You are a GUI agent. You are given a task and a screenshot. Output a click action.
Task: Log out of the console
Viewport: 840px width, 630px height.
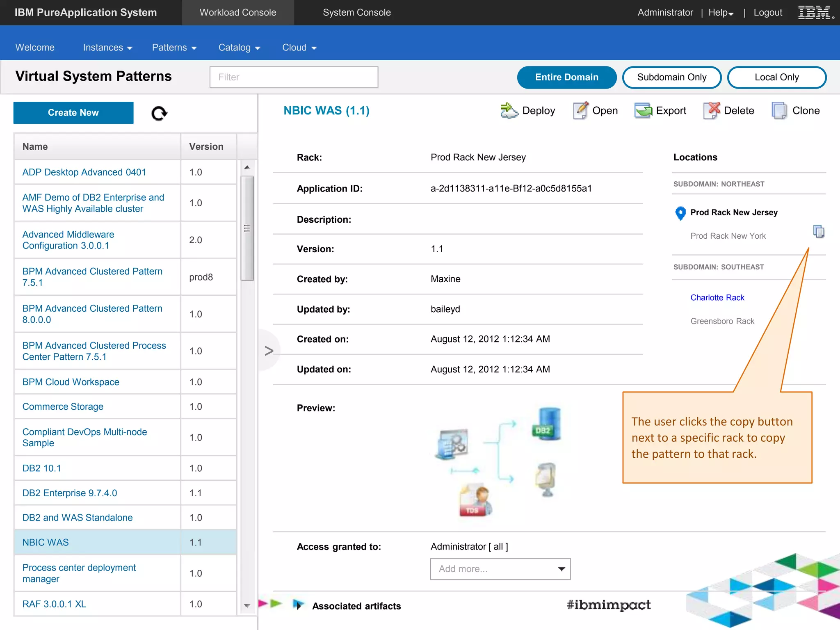[x=768, y=13]
